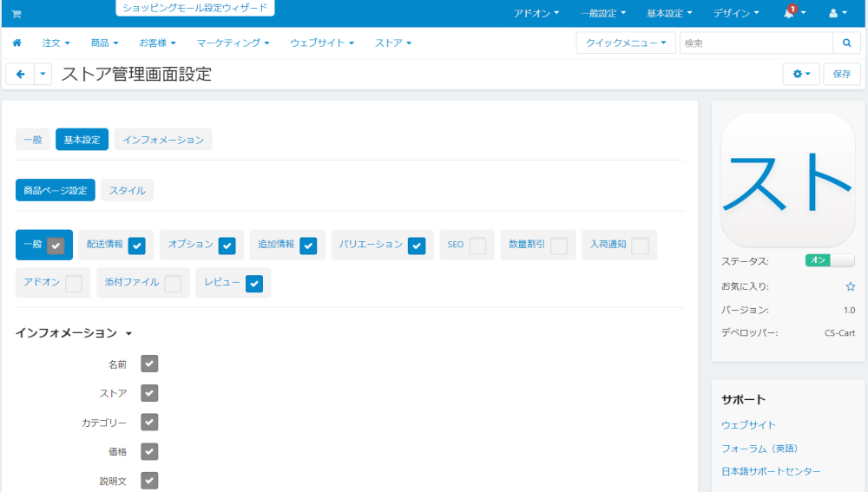Select the SEO tab label
868x492 pixels.
coord(456,244)
